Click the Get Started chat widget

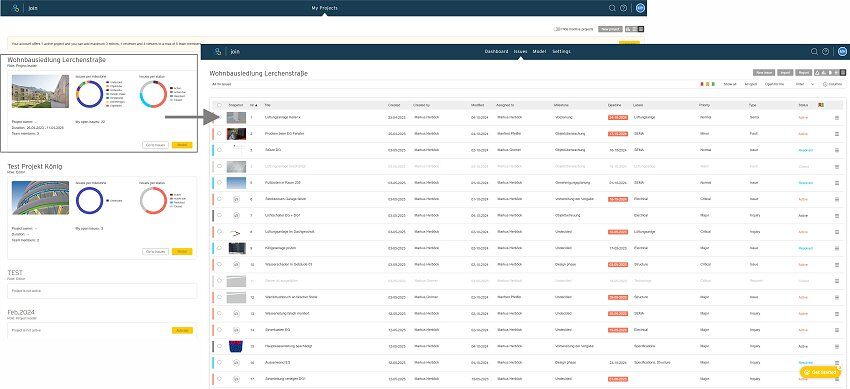[820, 372]
